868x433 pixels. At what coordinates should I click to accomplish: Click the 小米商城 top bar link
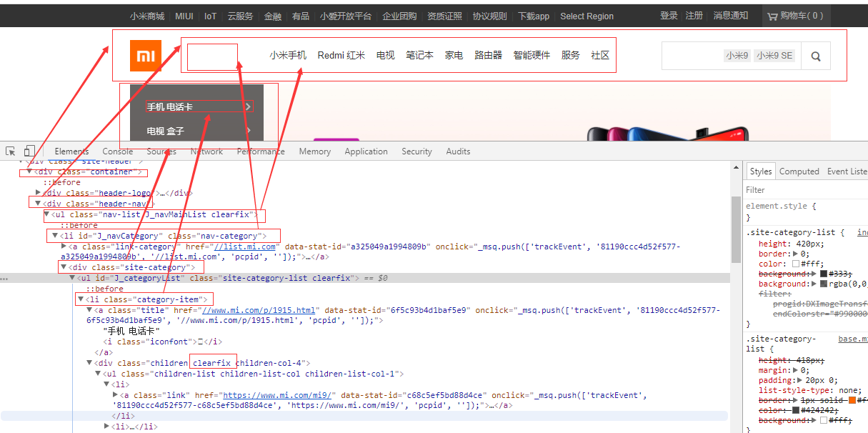pyautogui.click(x=147, y=16)
